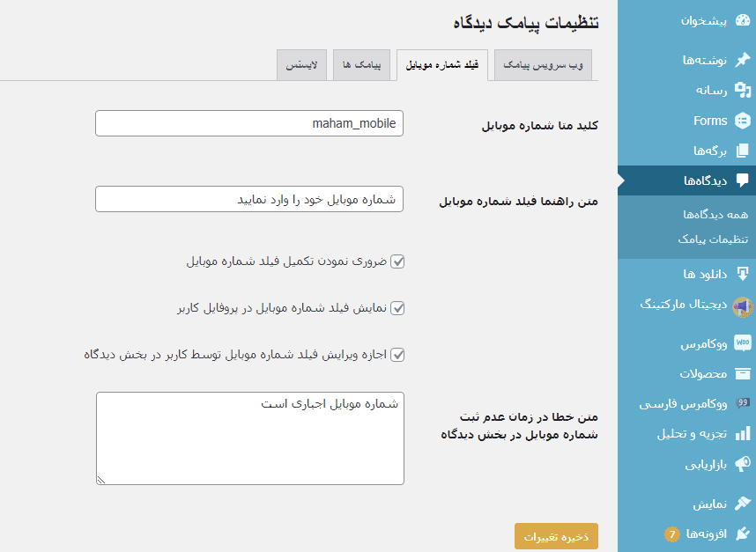The width and height of the screenshot is (756, 552).
Task: Open the Forms menu item
Action: click(686, 121)
